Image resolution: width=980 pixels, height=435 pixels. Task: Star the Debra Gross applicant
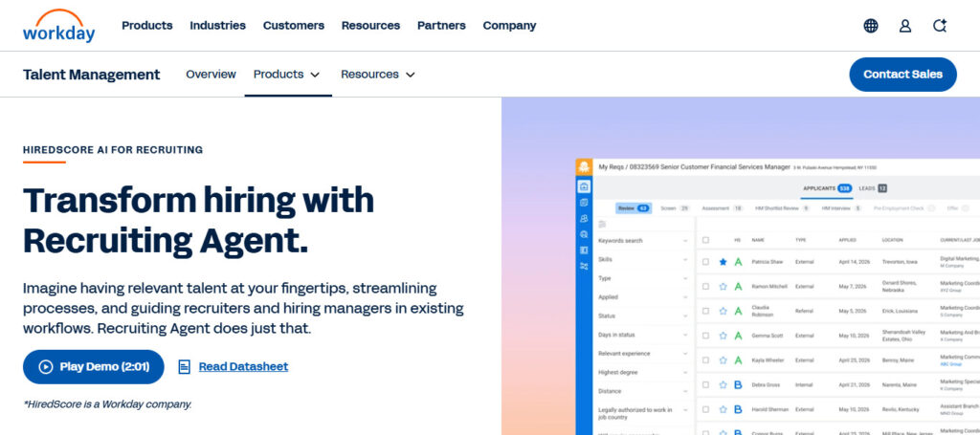click(724, 385)
